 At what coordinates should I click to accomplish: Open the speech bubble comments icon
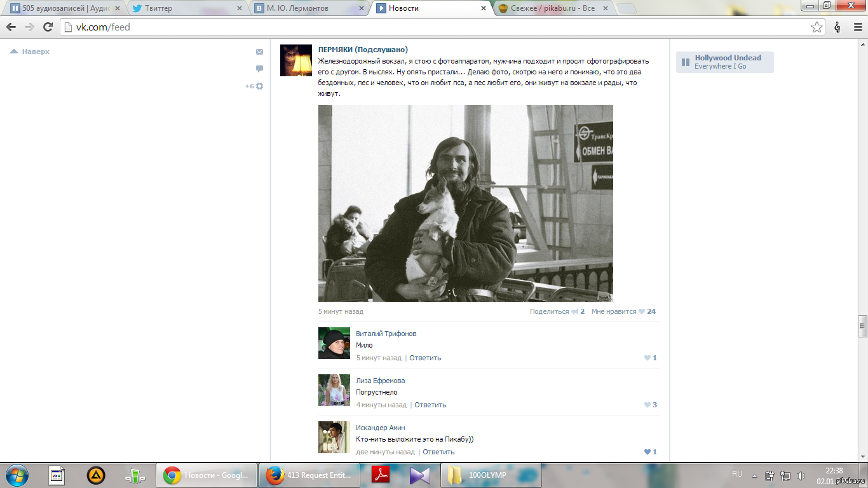coord(259,69)
